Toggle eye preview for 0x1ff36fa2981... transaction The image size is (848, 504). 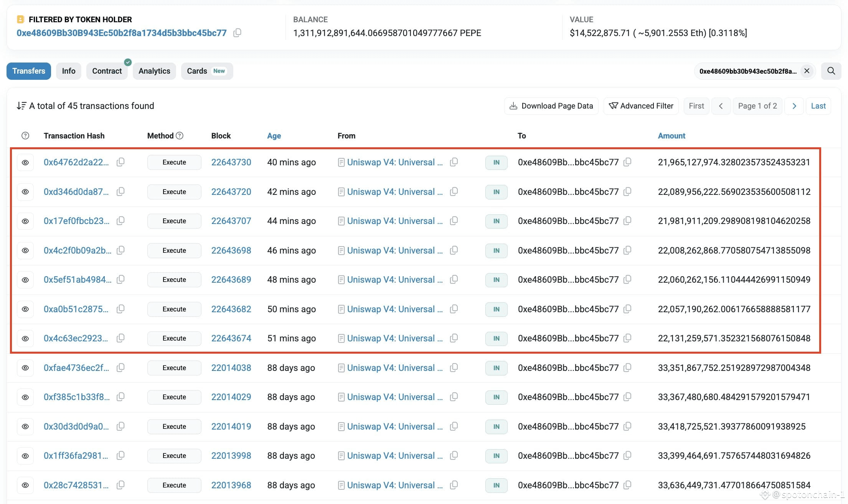pos(25,456)
